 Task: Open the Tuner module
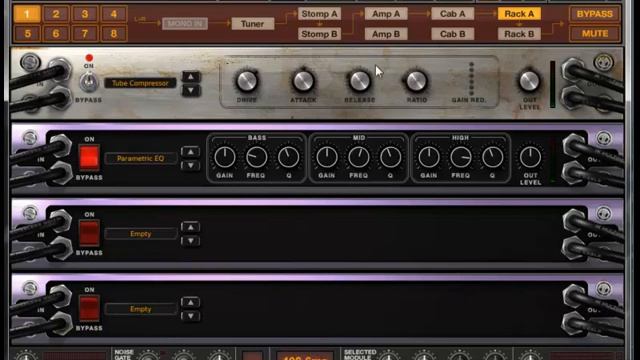(x=252, y=24)
